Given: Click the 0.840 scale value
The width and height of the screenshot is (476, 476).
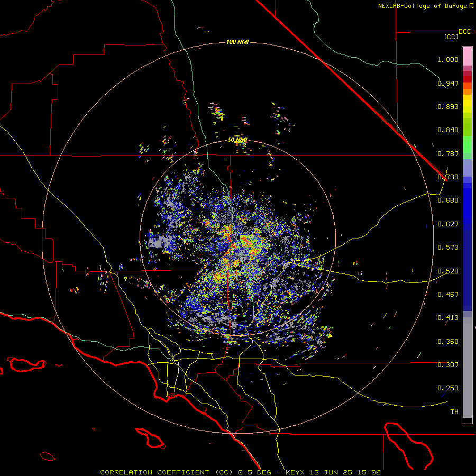Looking at the screenshot, I should (448, 130).
